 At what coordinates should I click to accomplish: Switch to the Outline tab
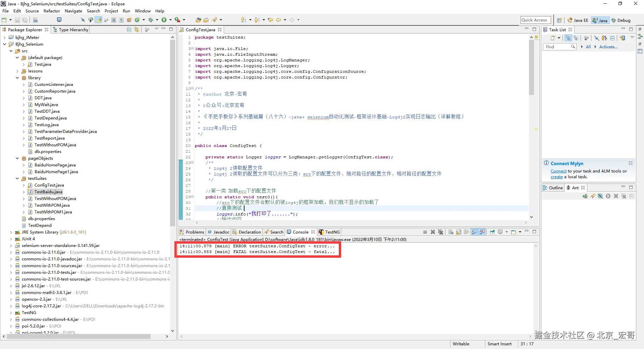click(552, 188)
